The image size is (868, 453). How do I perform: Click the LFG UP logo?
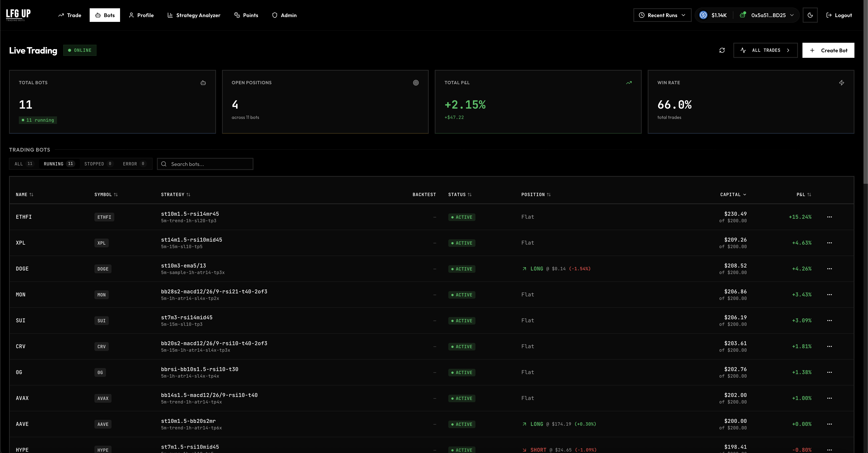click(x=18, y=15)
